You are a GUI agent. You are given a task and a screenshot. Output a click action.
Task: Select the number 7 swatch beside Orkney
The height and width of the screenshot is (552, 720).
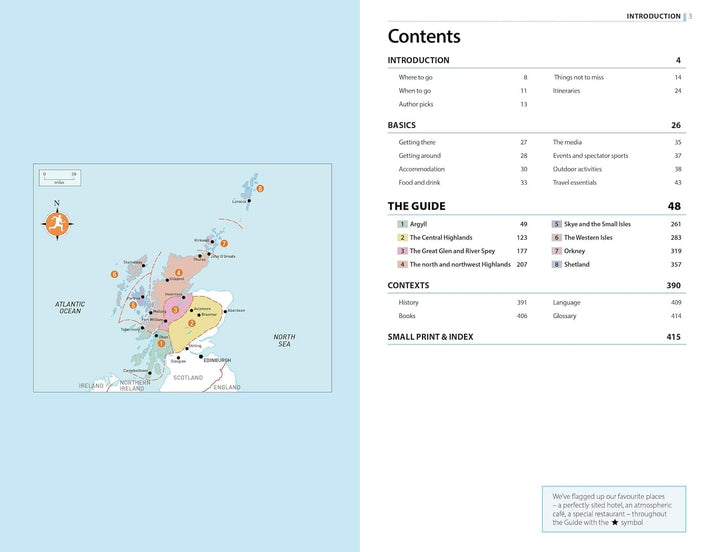point(557,251)
